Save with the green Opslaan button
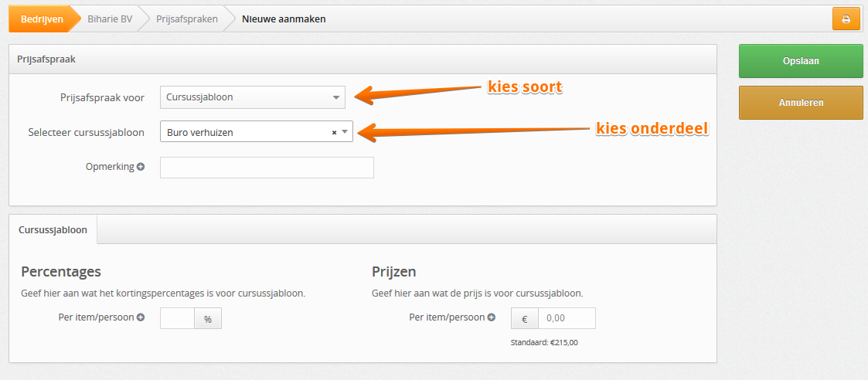Image resolution: width=868 pixels, height=380 pixels. (x=801, y=61)
